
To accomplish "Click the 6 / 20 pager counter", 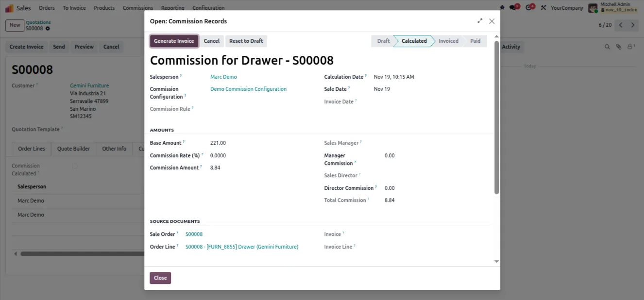I will 605,25.
